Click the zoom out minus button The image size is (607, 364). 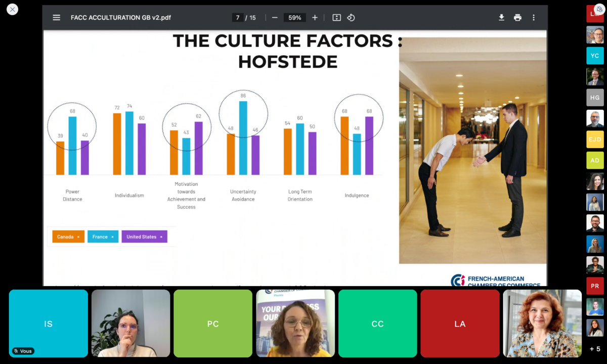275,18
